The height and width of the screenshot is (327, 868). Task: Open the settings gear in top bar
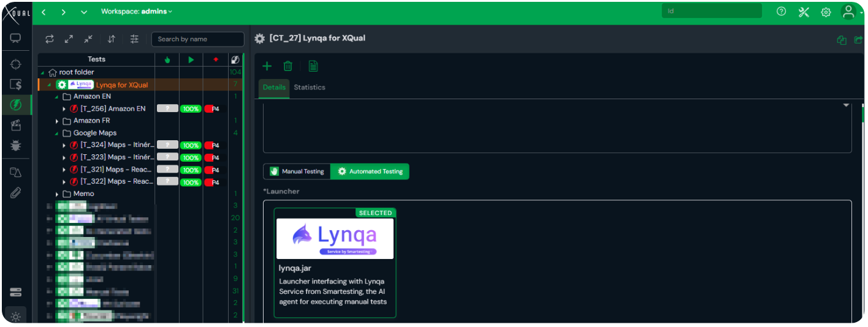click(826, 12)
